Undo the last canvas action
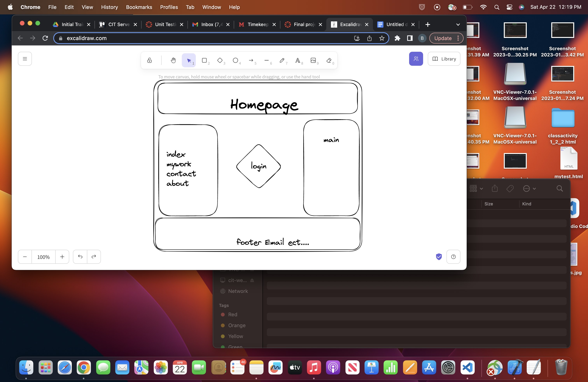This screenshot has height=382, width=588. click(80, 257)
